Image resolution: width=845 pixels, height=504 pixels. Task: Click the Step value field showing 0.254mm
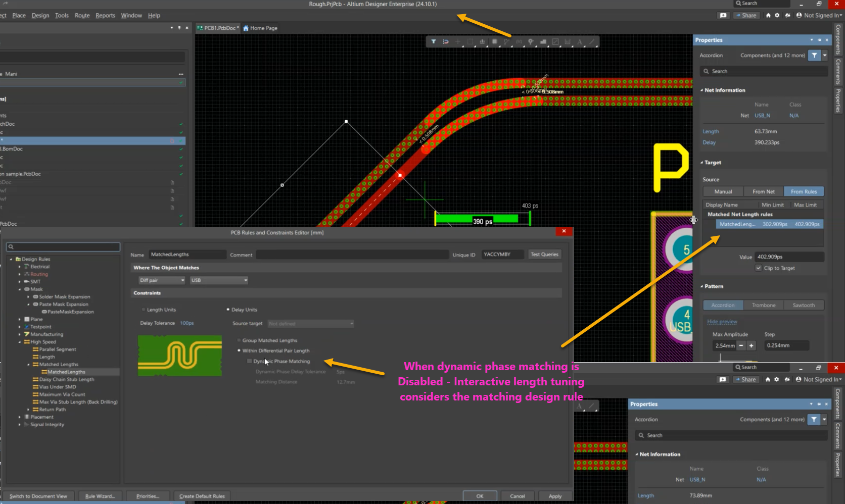(786, 345)
